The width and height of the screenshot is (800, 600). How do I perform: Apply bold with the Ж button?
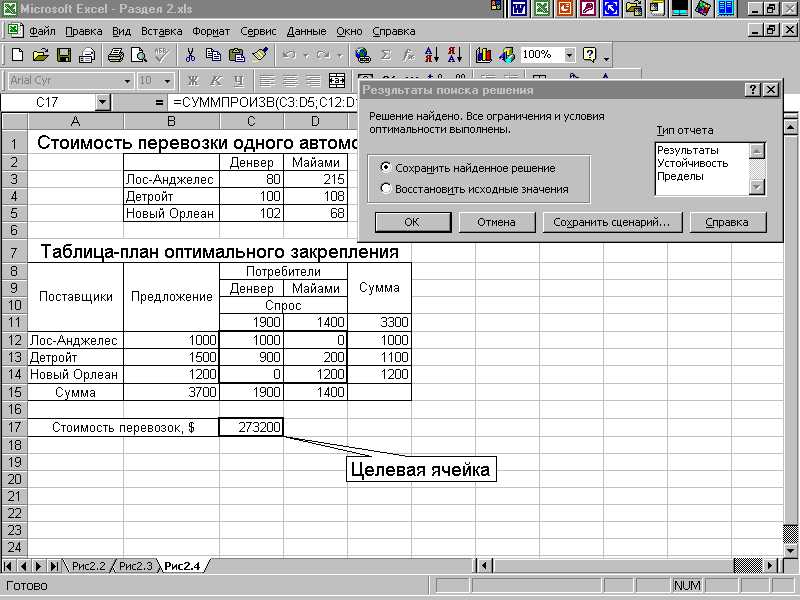click(x=193, y=81)
